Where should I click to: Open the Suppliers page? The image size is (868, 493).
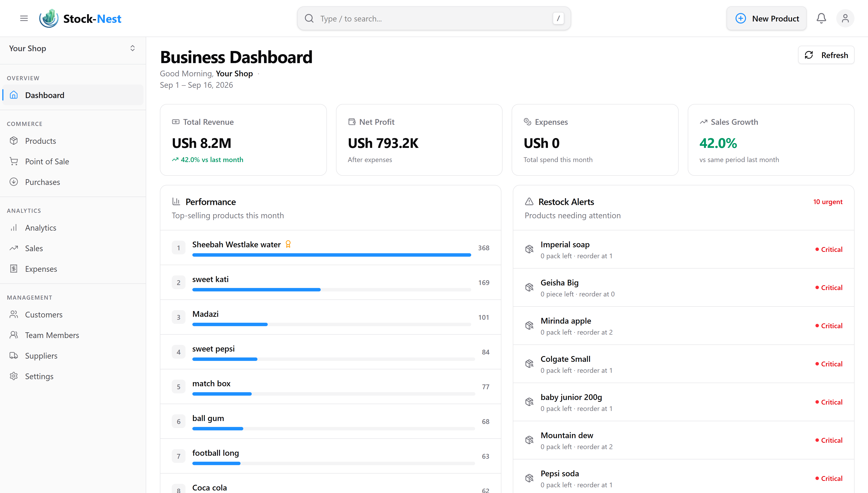(x=73, y=356)
